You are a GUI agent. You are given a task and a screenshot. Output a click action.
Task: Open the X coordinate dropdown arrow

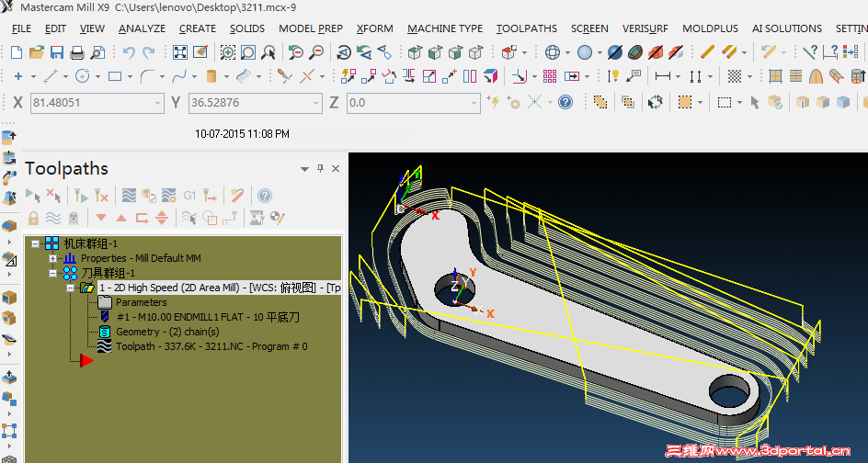(158, 103)
